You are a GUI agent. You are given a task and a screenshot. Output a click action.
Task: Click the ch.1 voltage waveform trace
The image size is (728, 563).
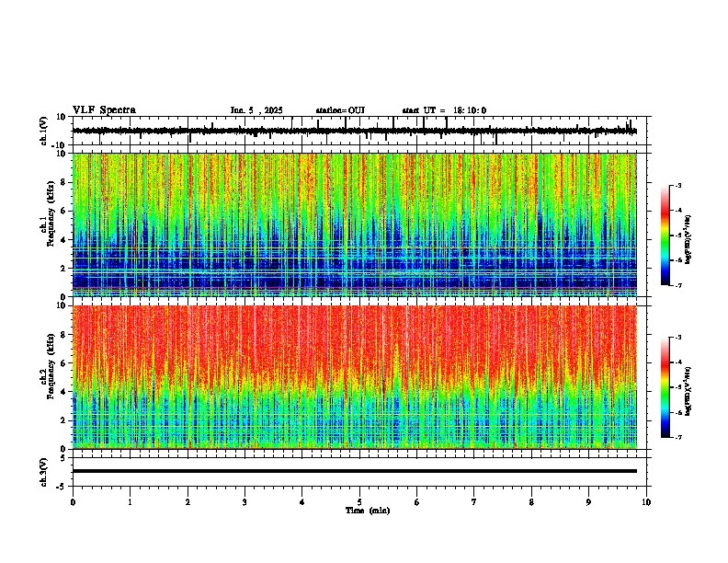[x=354, y=131]
